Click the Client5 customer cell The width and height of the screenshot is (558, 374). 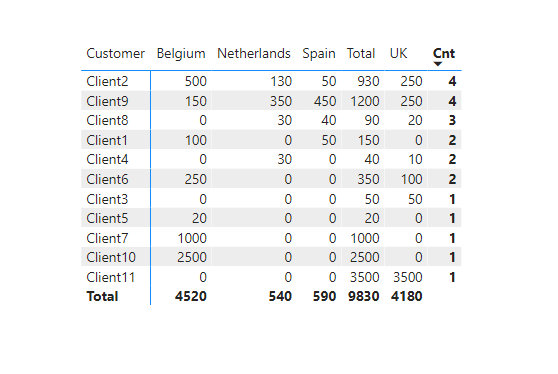pos(107,218)
